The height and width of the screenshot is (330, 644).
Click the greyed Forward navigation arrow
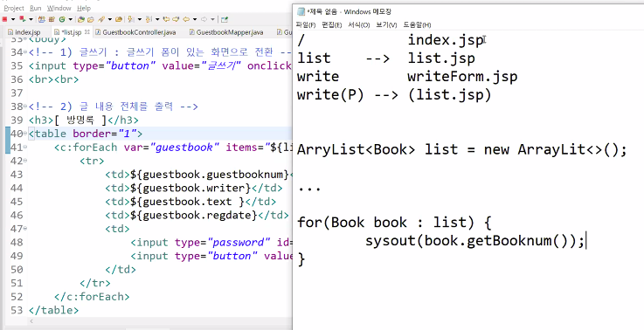point(204,19)
